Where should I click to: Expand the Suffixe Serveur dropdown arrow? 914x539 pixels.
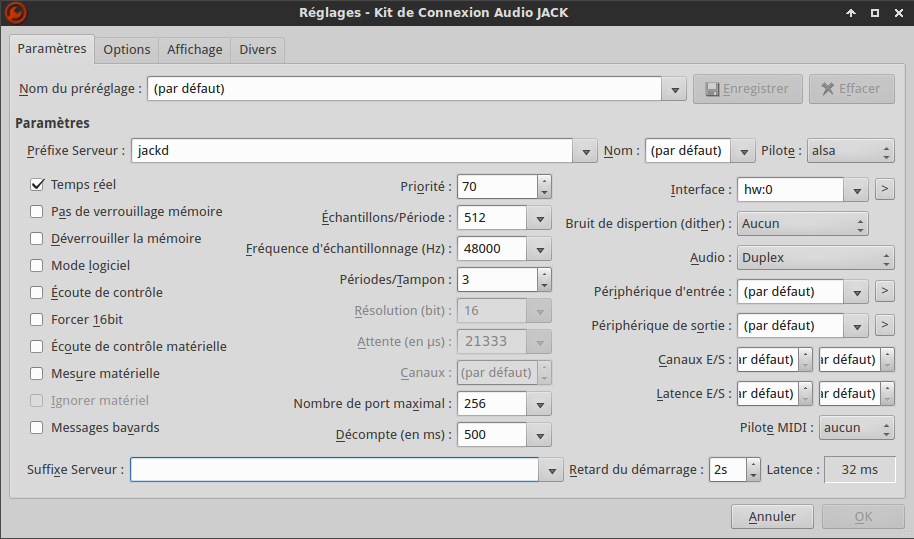coord(551,470)
